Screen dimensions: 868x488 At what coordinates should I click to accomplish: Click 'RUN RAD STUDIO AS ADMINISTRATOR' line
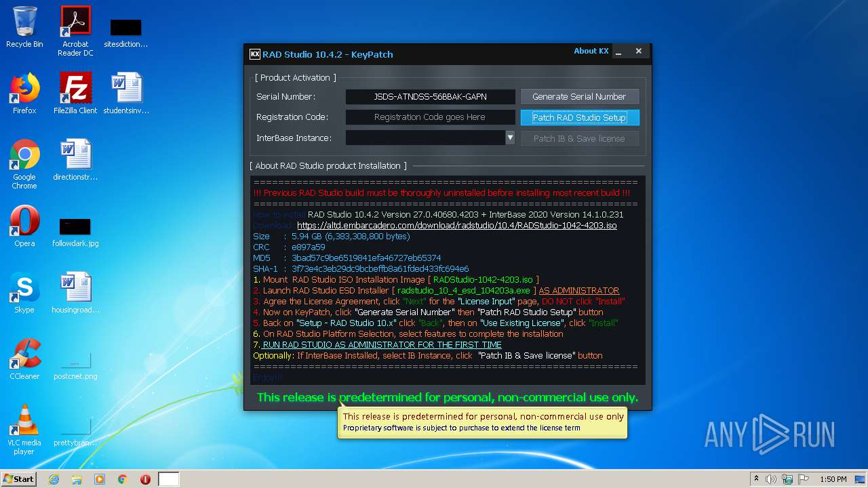click(x=382, y=345)
